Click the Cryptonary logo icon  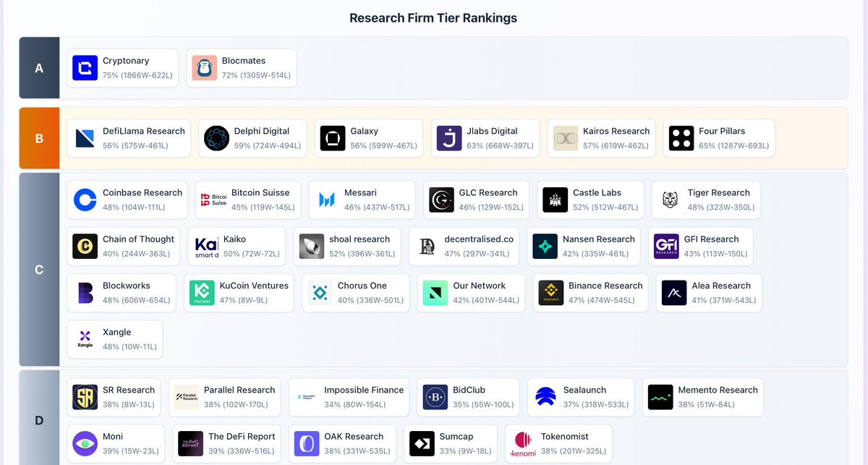click(x=85, y=68)
